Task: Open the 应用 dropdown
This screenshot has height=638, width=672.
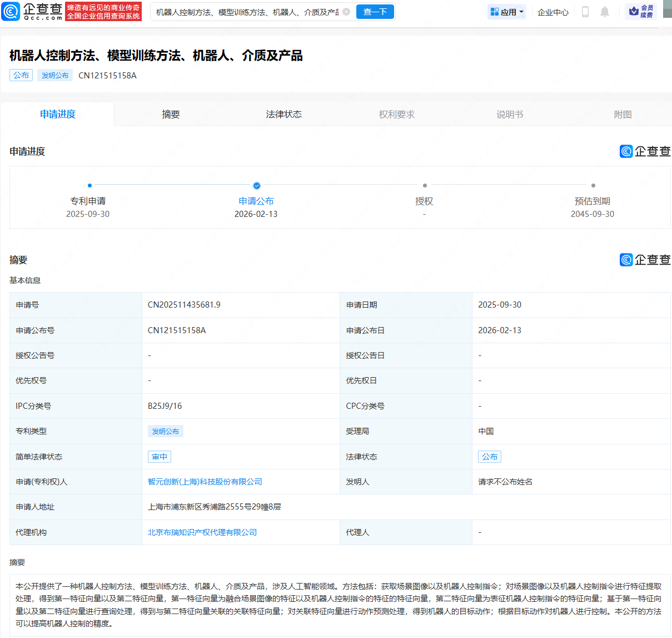Action: (x=506, y=11)
